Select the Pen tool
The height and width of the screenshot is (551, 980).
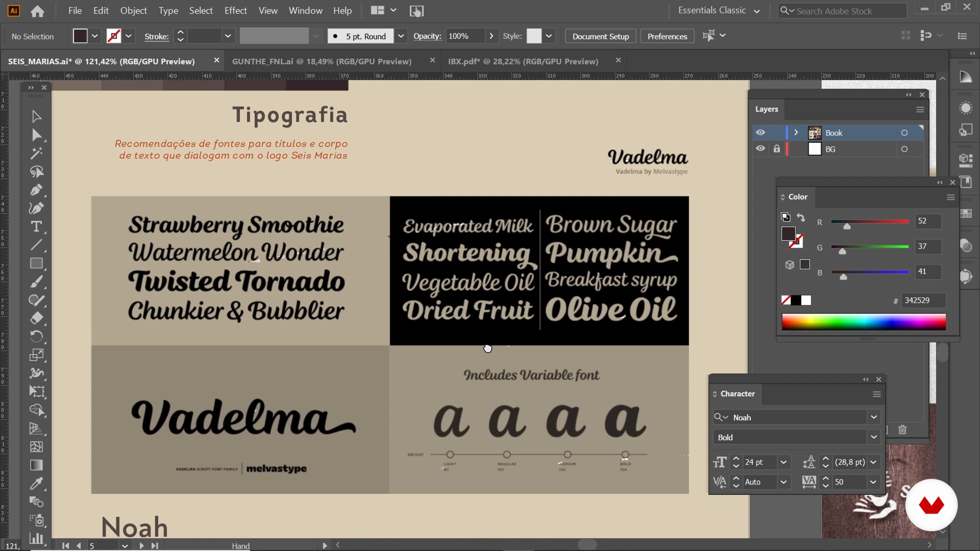pyautogui.click(x=36, y=190)
